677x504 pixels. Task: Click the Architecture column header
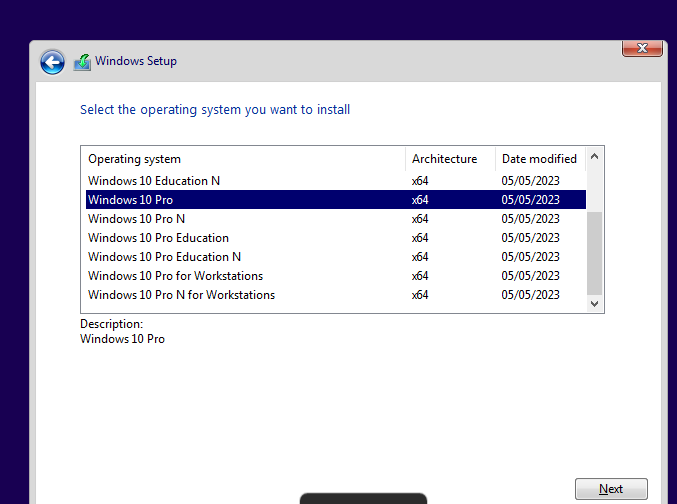[450, 159]
